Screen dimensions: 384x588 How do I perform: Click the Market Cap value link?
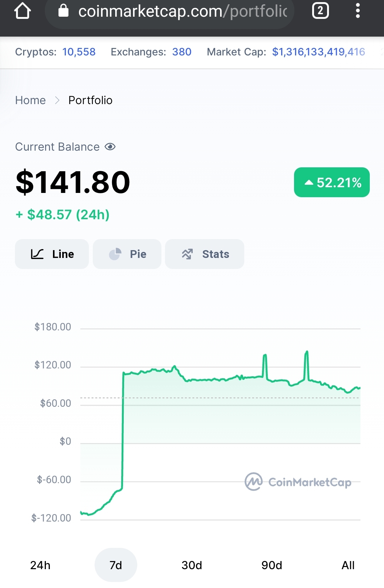tap(319, 52)
